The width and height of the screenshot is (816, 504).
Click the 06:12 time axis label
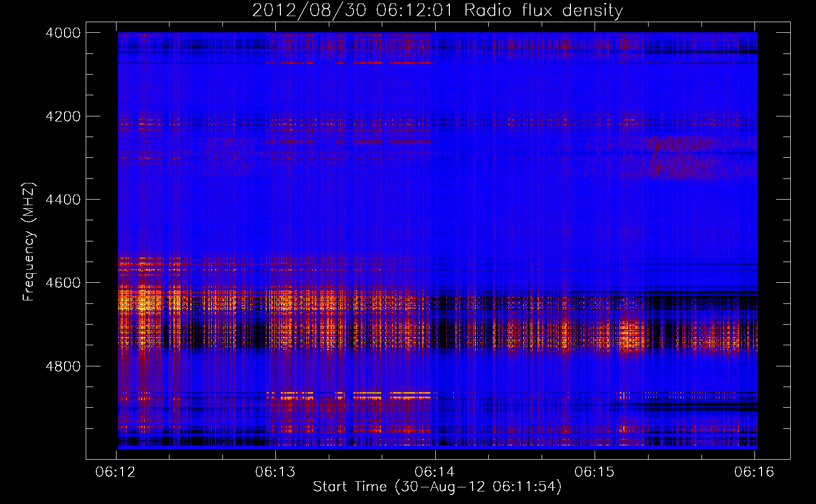tap(115, 472)
